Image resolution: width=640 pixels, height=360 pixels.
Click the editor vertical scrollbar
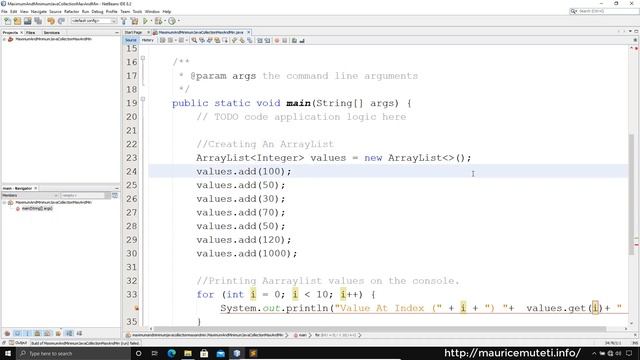[x=631, y=194]
